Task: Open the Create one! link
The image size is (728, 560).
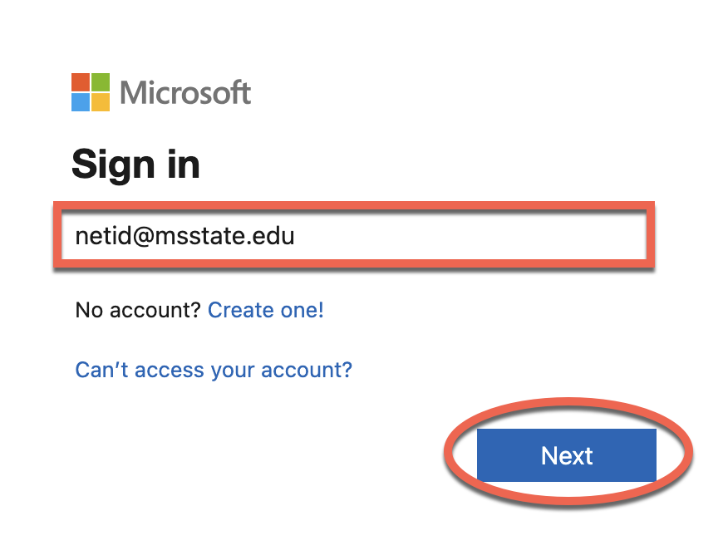Action: coord(266,310)
